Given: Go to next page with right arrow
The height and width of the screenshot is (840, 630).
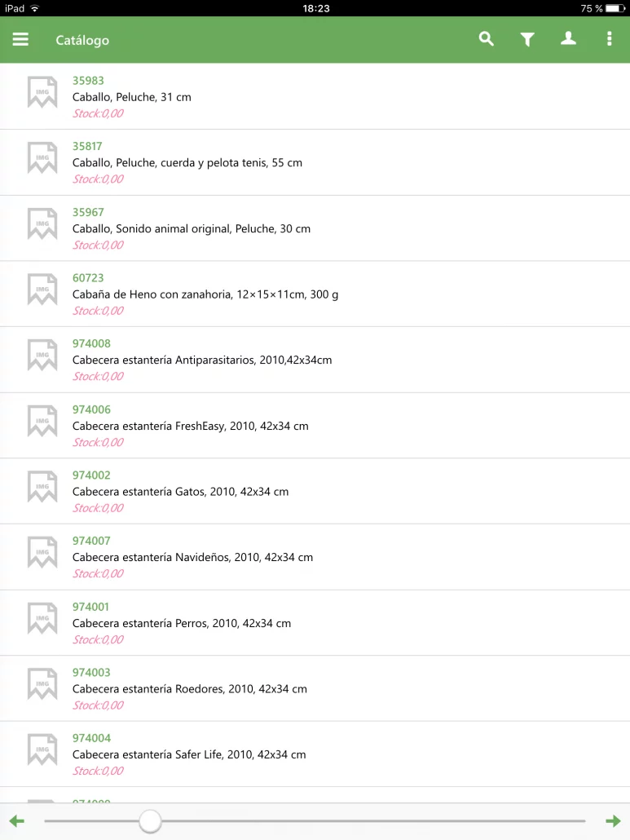Looking at the screenshot, I should coord(613,820).
